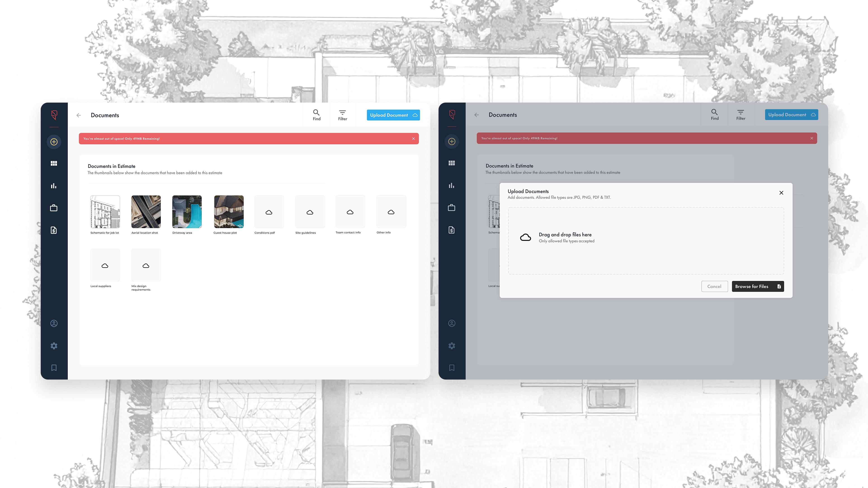The image size is (868, 488).
Task: Click the Upload Document button
Action: click(x=393, y=115)
